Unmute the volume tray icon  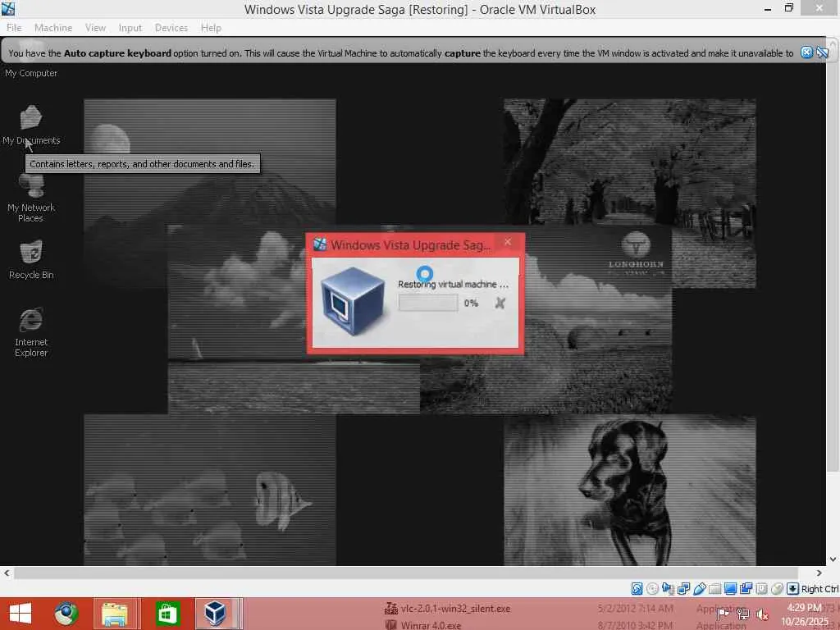point(762,614)
